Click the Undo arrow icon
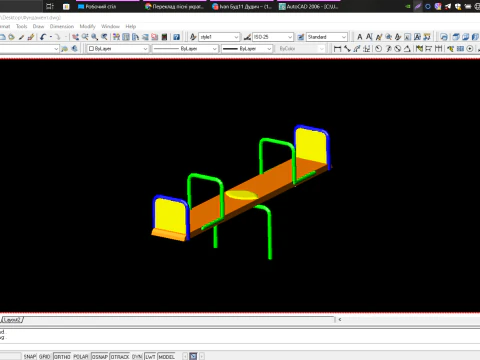This screenshot has width=480, height=360. (43, 37)
